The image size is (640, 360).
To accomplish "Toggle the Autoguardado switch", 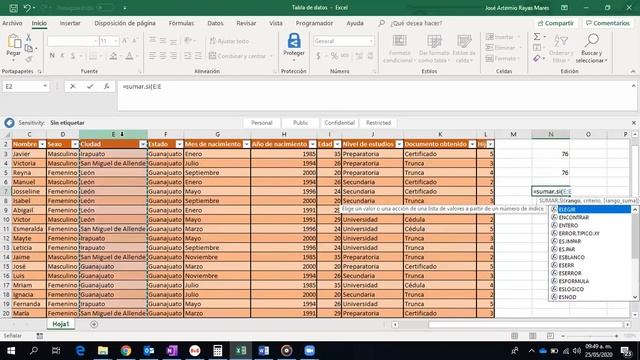I will tap(105, 8).
